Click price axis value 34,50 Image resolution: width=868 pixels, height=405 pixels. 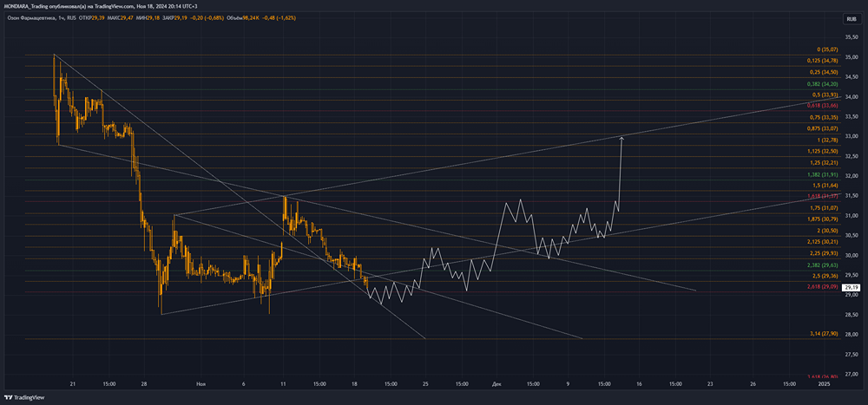point(852,77)
